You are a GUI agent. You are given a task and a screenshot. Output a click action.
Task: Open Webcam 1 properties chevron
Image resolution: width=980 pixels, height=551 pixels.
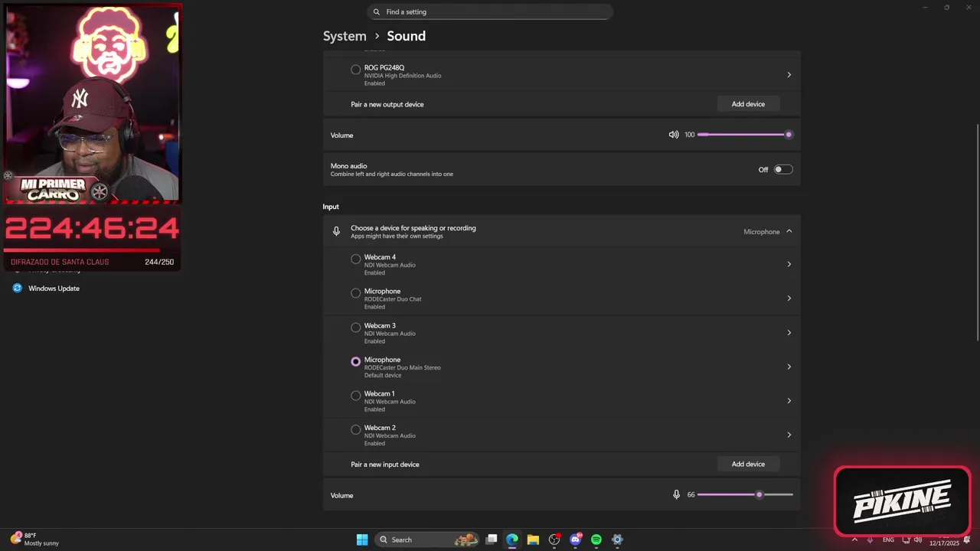click(789, 401)
